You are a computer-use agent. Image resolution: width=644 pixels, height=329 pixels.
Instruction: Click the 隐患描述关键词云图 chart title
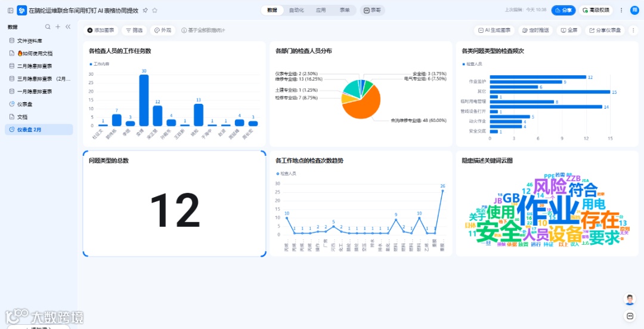point(487,161)
